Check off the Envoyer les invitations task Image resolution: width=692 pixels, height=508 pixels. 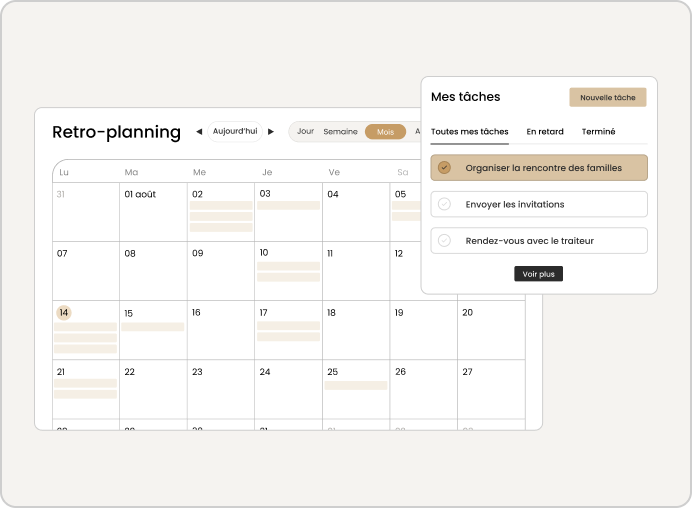(x=444, y=204)
